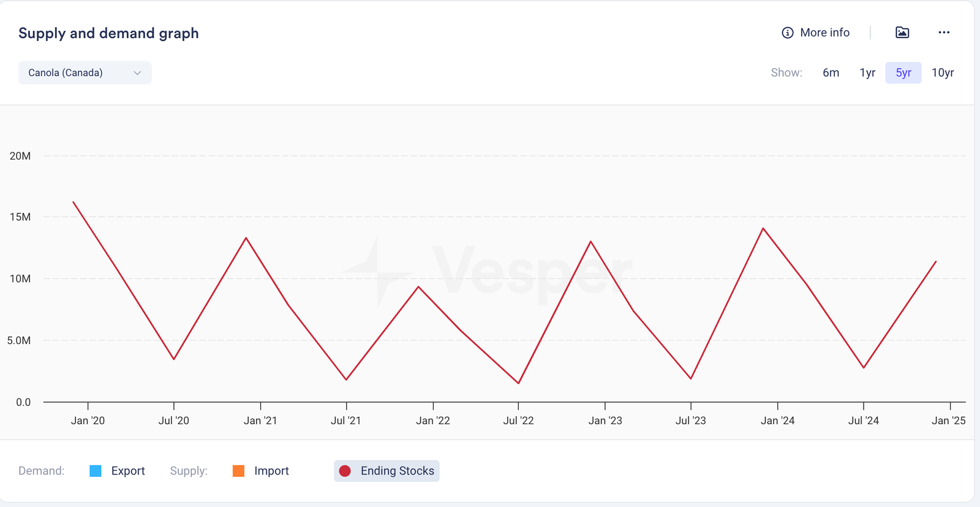Toggle the Import series label
The width and height of the screenshot is (980, 507).
tap(271, 471)
